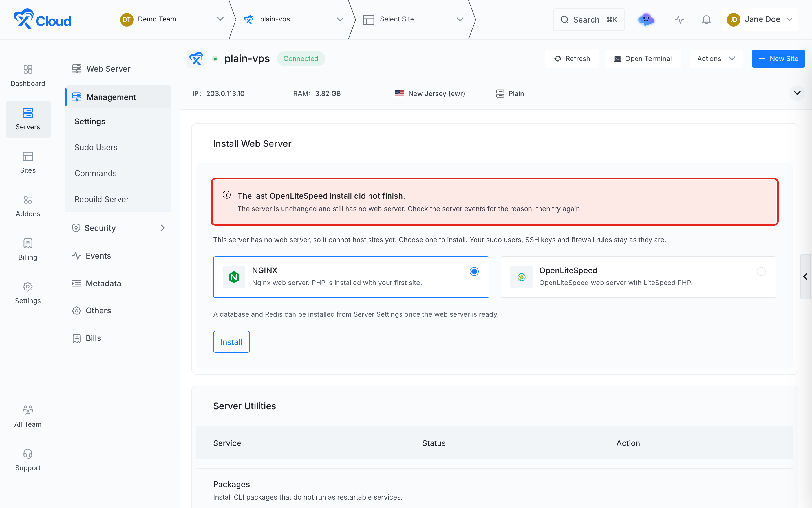Click the plain-vps server logo icon
812x508 pixels.
click(196, 59)
